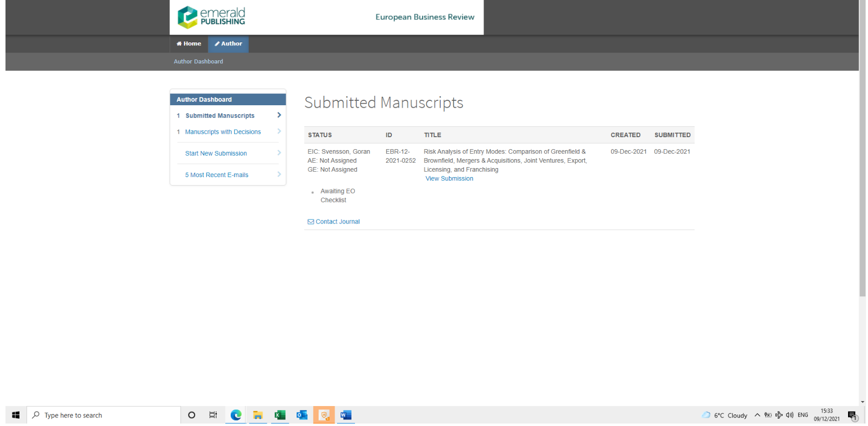Open the highlighted orange taskbar app
The width and height of the screenshot is (868, 426).
[x=324, y=415]
